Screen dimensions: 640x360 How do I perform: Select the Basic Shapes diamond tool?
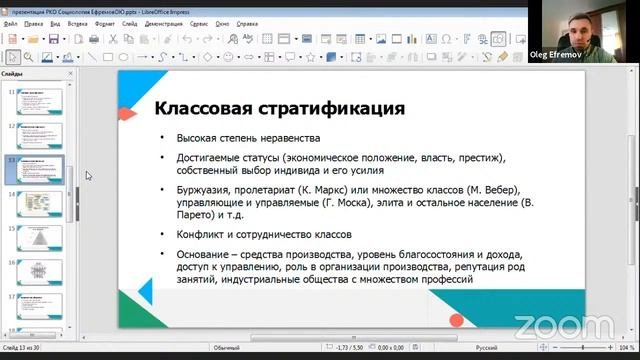(x=208, y=57)
